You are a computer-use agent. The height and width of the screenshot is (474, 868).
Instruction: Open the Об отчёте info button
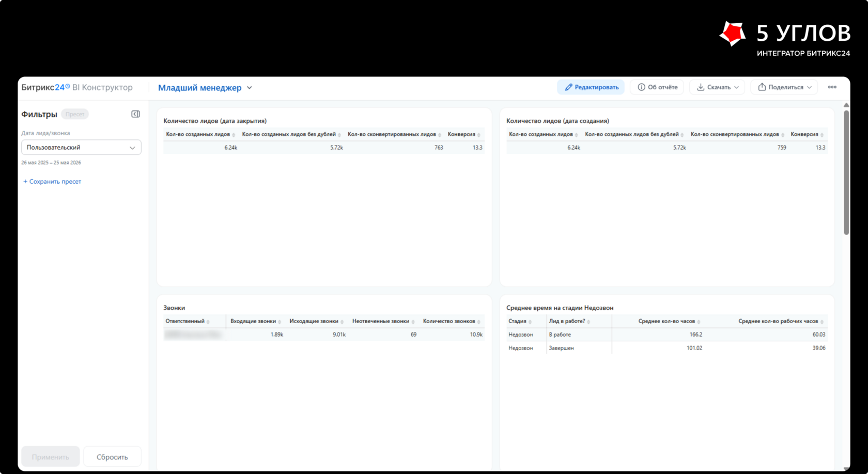coord(657,87)
